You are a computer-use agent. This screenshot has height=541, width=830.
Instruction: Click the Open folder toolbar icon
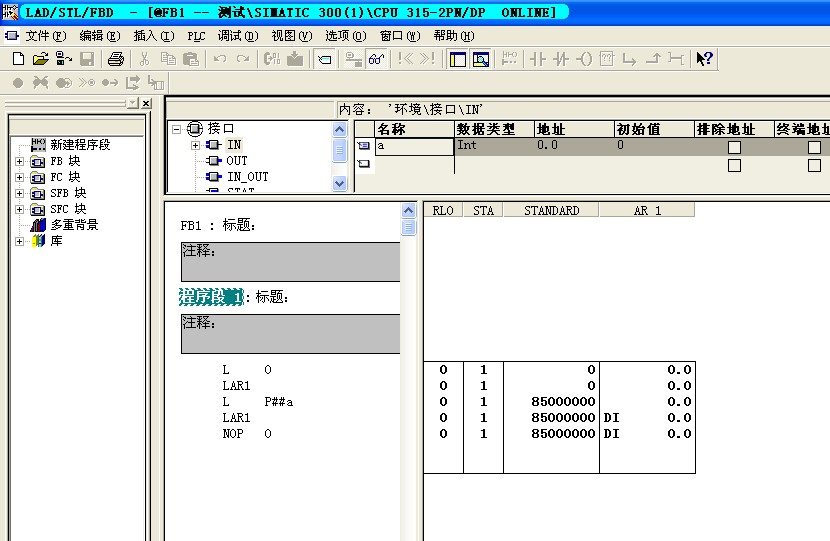point(40,59)
